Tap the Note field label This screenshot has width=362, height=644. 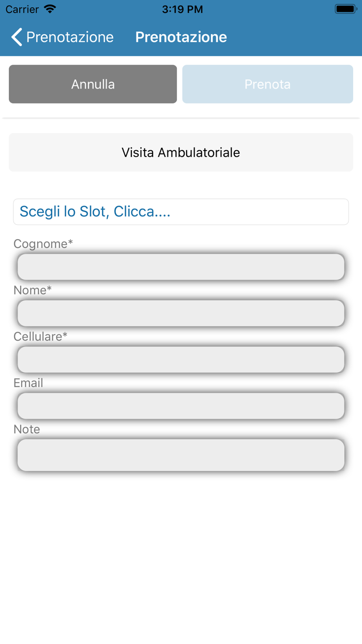point(26,429)
